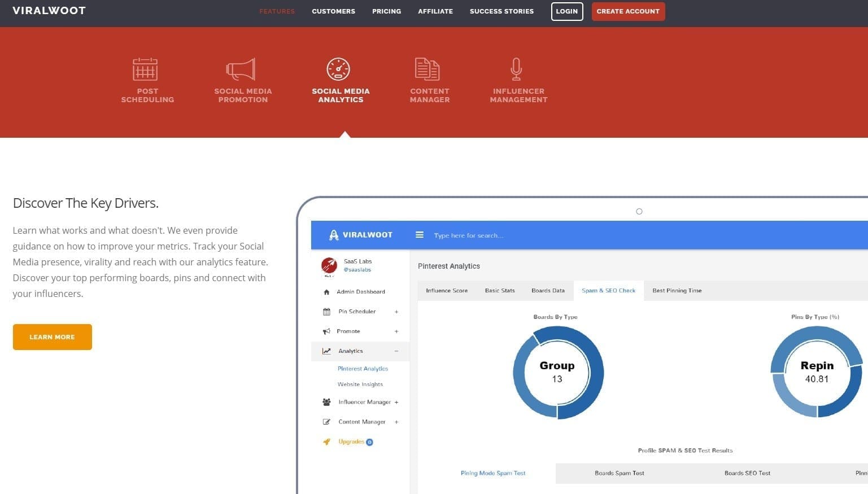Click the "Profile SPAM & SEO Test Results" heading

pyautogui.click(x=685, y=451)
